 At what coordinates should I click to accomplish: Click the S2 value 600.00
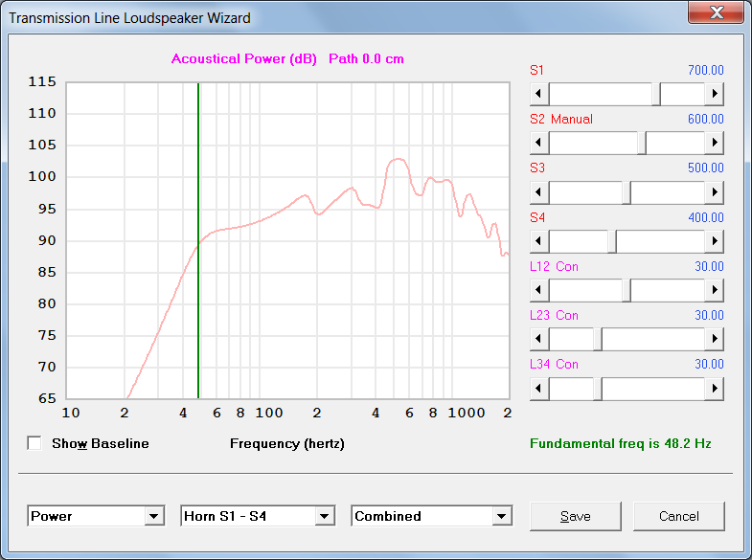click(x=705, y=119)
